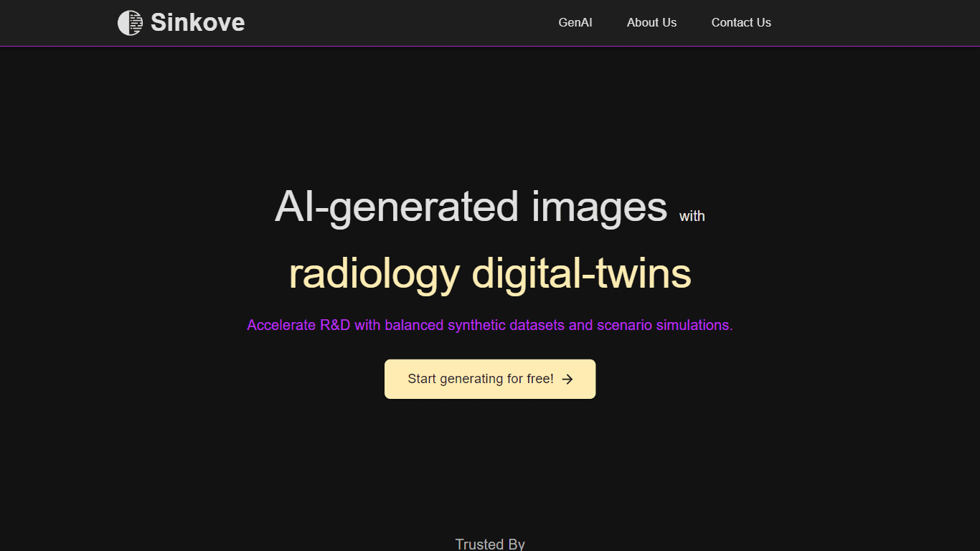Select the 'radiology digital-twins' yellow heading
Image resolution: width=980 pixels, height=551 pixels.
coord(490,273)
